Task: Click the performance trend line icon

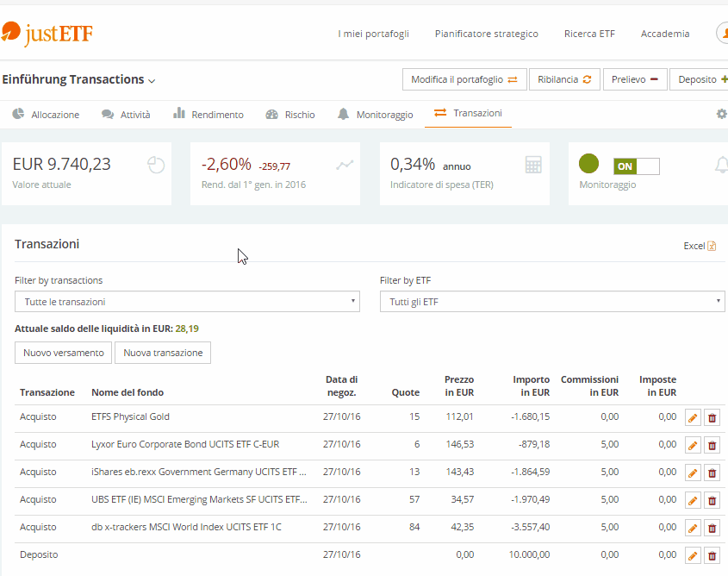Action: coord(345,165)
